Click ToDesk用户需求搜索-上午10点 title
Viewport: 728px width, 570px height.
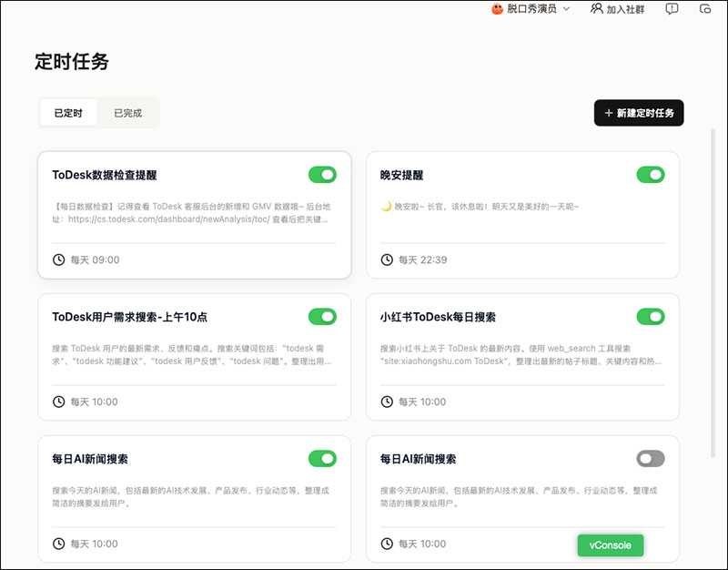coord(129,317)
